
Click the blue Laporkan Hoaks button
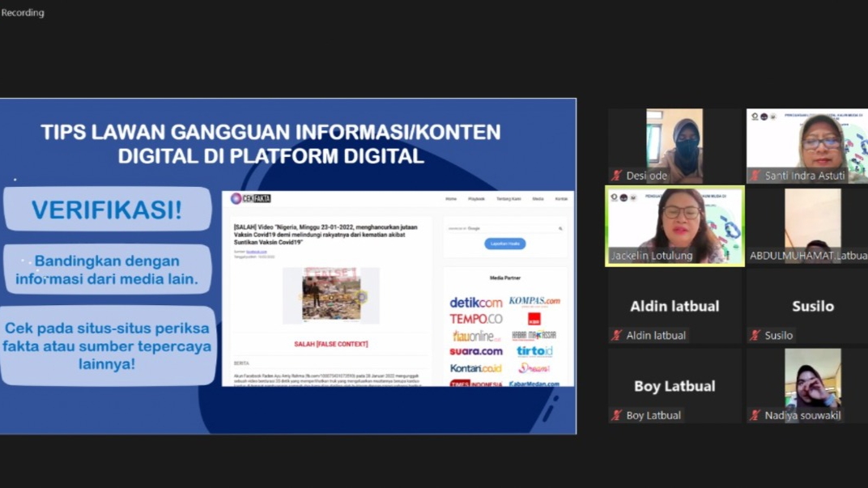[505, 244]
